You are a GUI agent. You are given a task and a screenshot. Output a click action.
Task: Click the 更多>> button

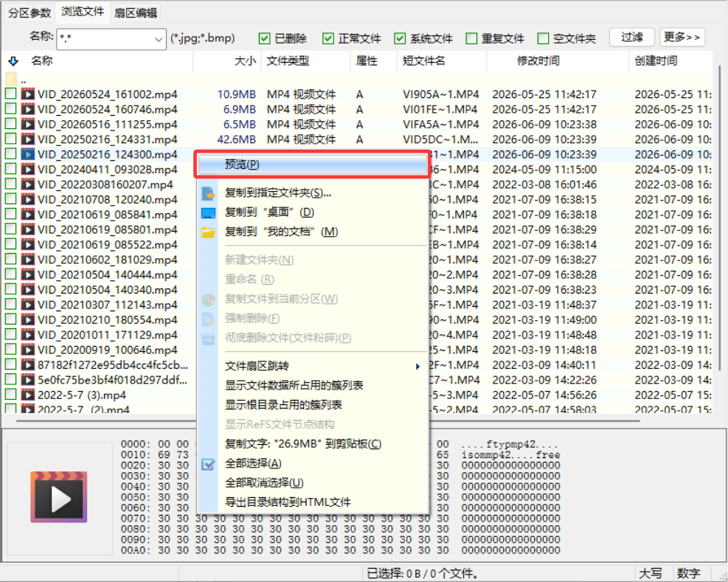pos(682,37)
